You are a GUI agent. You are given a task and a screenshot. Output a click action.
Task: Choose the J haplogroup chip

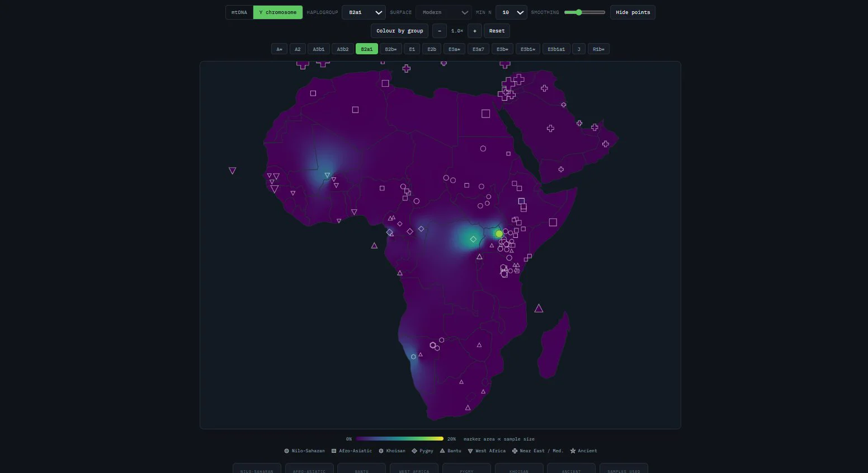[579, 49]
